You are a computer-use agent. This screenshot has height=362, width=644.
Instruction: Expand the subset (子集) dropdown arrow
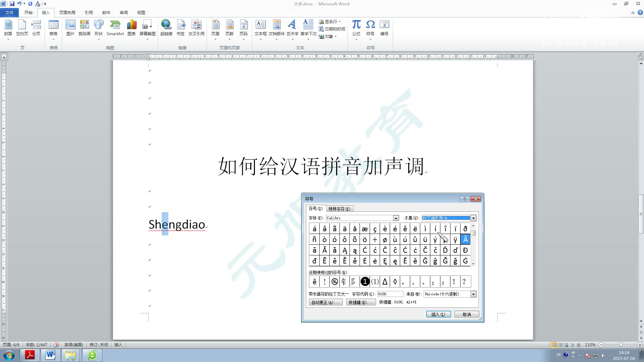pos(473,218)
